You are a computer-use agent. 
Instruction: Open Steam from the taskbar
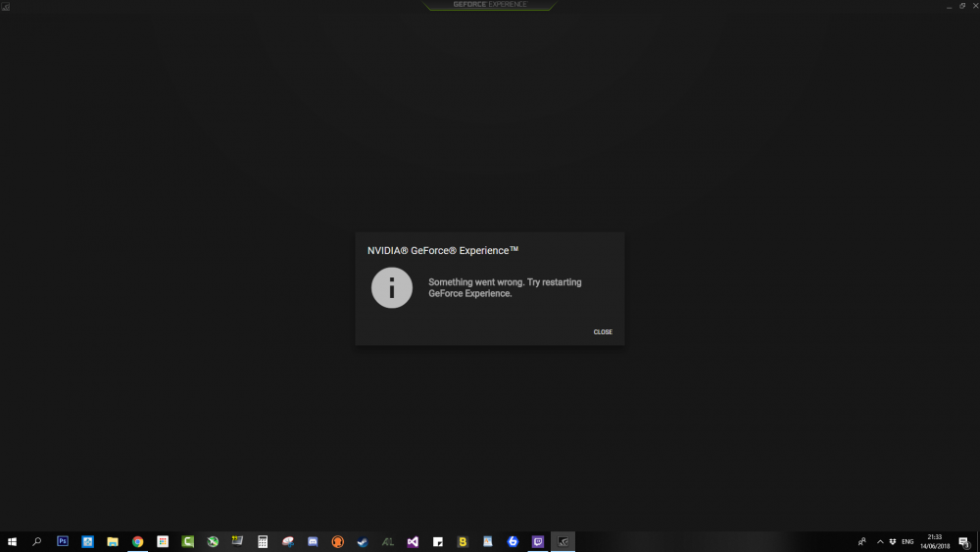click(x=363, y=541)
